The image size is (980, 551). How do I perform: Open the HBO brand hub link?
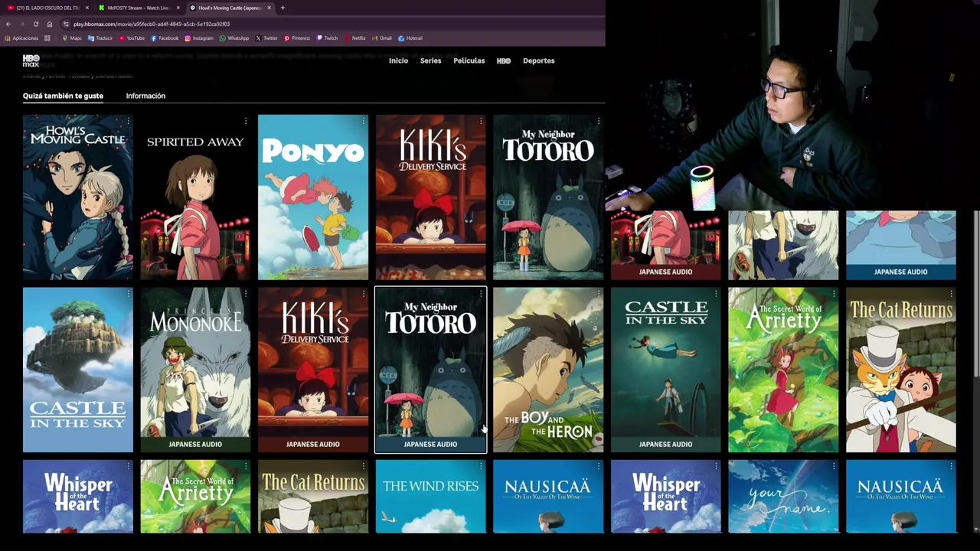tap(504, 60)
